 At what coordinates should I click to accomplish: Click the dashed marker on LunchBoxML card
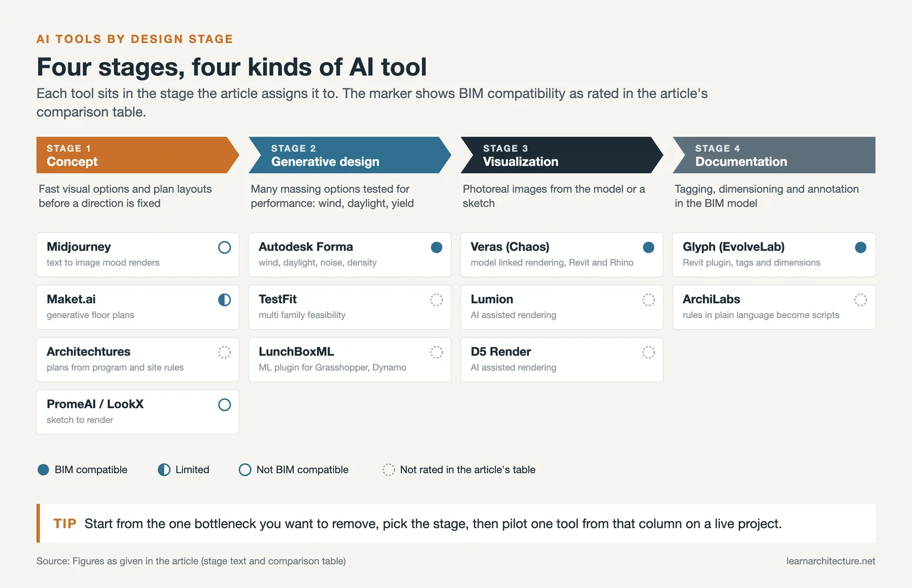pyautogui.click(x=437, y=352)
